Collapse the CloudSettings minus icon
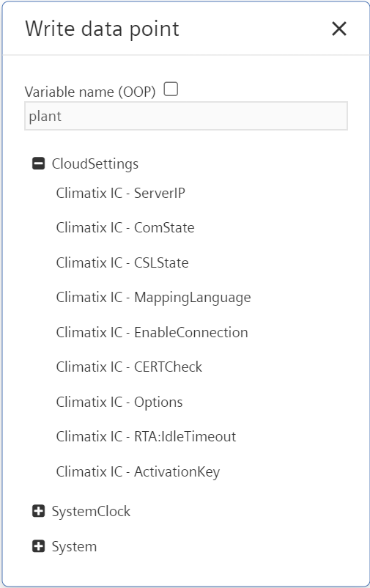Image resolution: width=370 pixels, height=588 pixels. tap(39, 163)
